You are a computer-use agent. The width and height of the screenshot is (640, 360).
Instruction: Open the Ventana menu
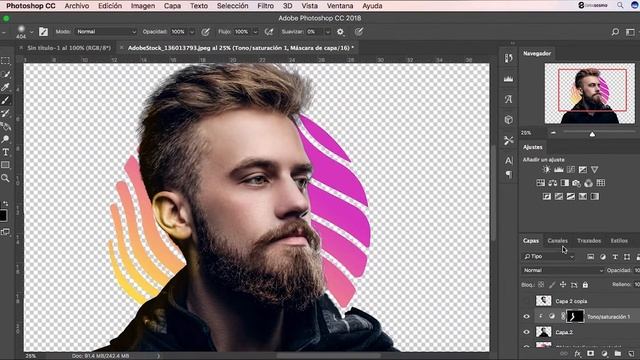pos(340,6)
